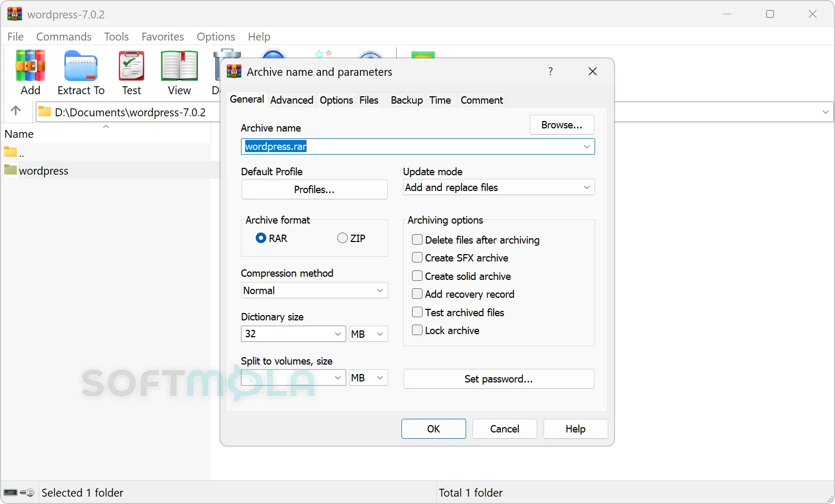Viewport: 835px width, 504px height.
Task: Click the Profiles... button
Action: point(314,189)
